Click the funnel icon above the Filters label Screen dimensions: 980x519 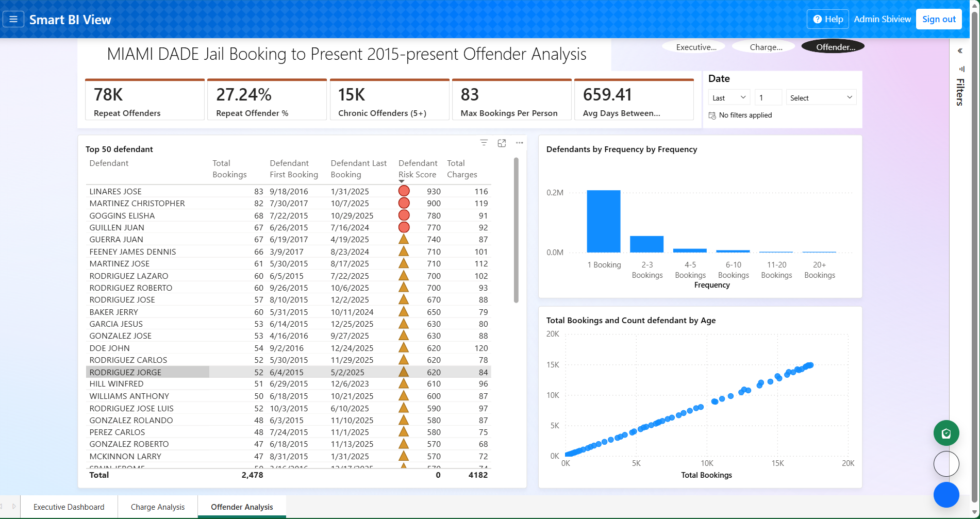point(961,69)
